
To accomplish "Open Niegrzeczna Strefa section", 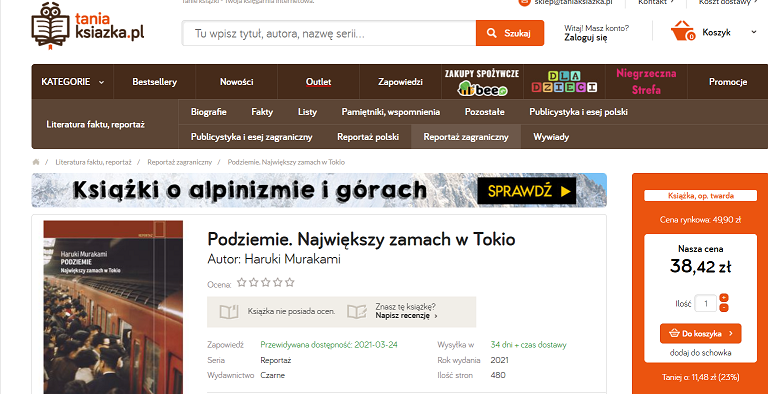I will pos(646,82).
